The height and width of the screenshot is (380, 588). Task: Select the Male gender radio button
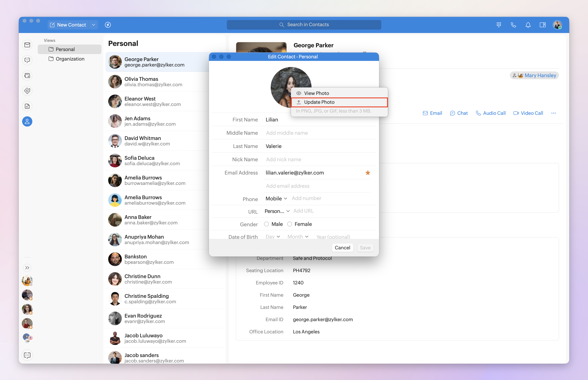266,224
